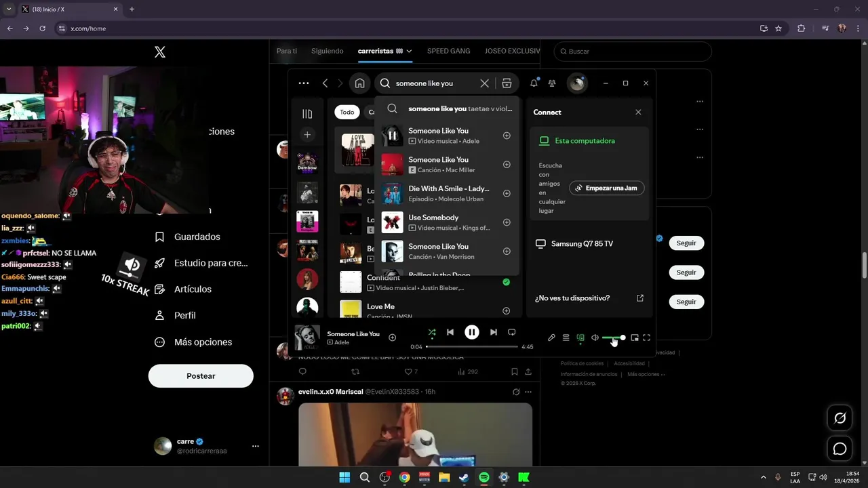Viewport: 868px width, 488px height.
Task: Switch to Para ti tab on X
Action: [x=287, y=51]
